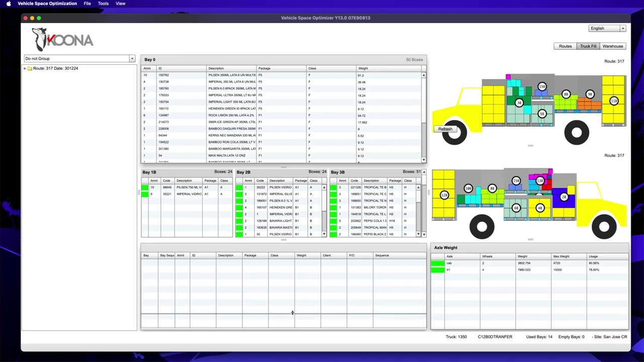Viewport: 644px width, 362px height.
Task: Open the Do not Group dropdown
Action: coord(132,58)
